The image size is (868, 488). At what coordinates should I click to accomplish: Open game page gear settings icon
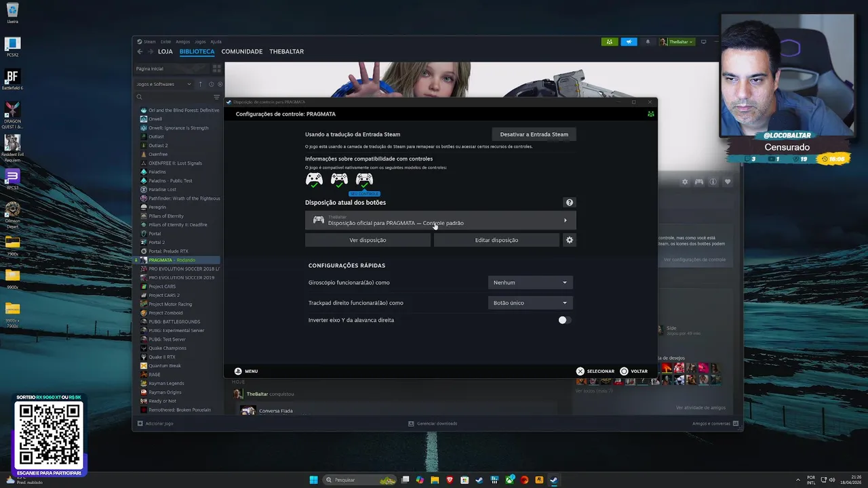(685, 182)
